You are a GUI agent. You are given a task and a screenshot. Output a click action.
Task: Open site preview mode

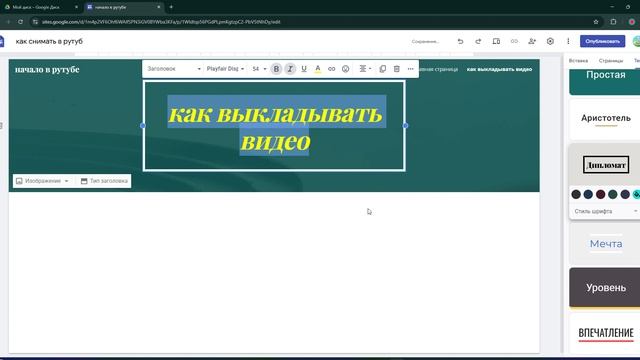tap(496, 41)
